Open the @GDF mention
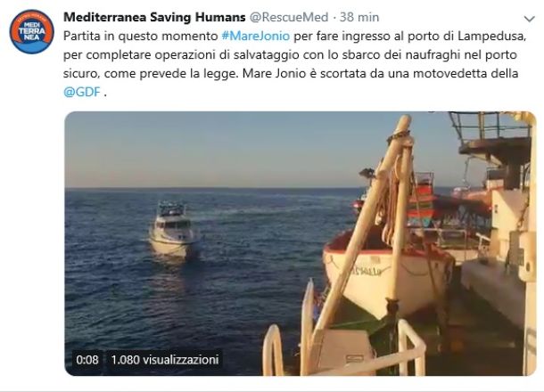The width and height of the screenshot is (544, 392). (x=82, y=92)
